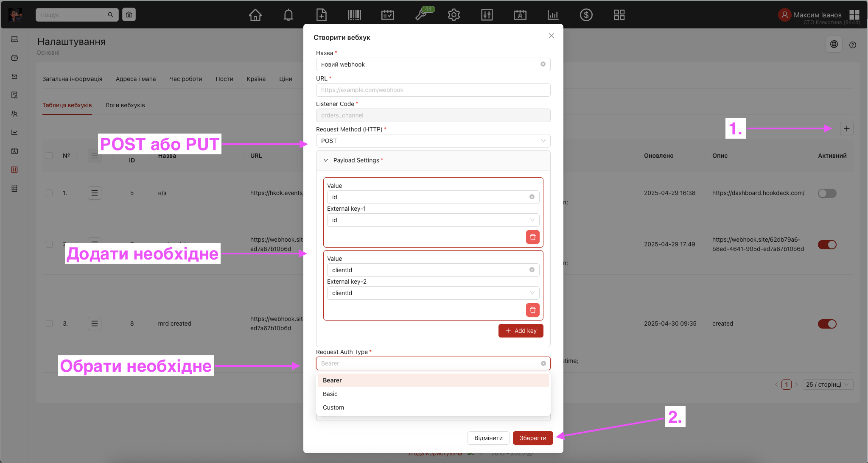
Task: Delete the clientId payload key entry
Action: 532,310
